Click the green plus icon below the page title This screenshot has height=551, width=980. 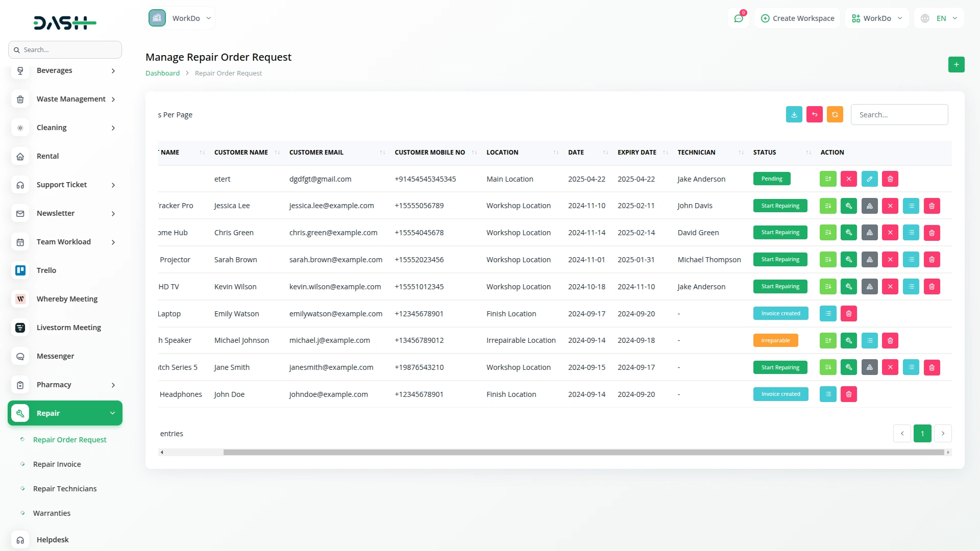coord(957,64)
